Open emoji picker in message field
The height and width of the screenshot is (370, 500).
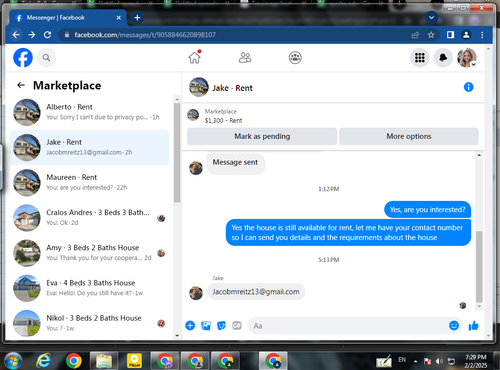(x=454, y=325)
